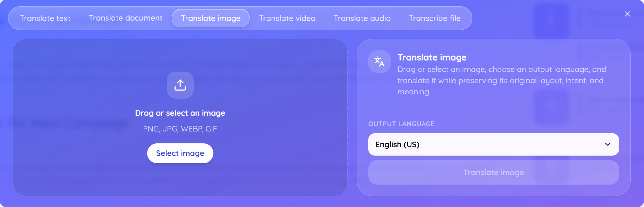
Task: Select the Translate image tab
Action: [x=211, y=18]
